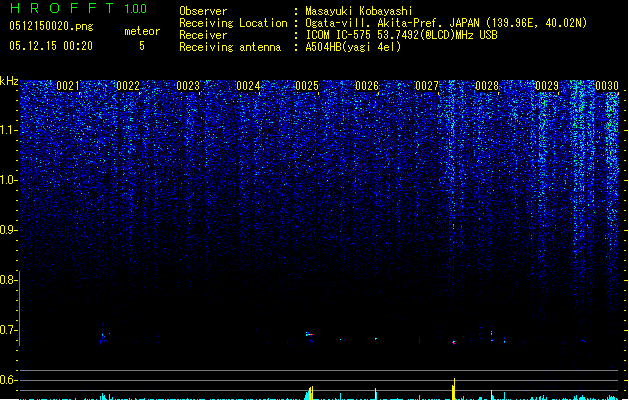
Task: Click the 1.1 kHz axis label
Action: (x=9, y=130)
